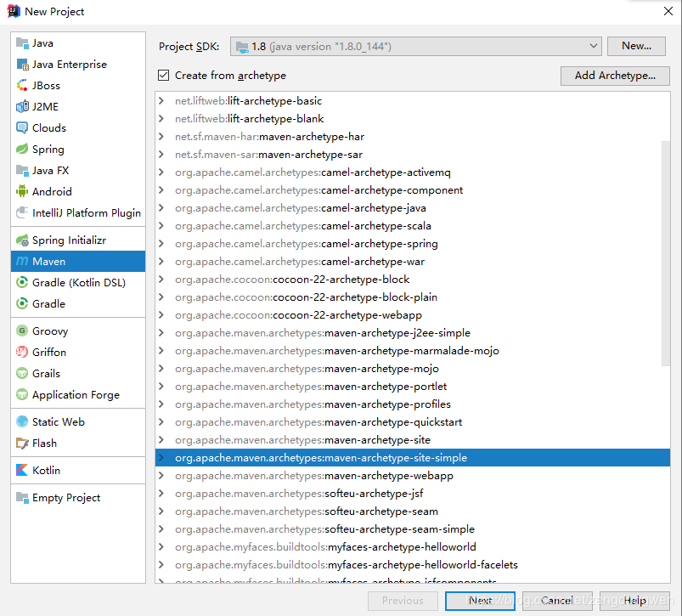
Task: Select the Spring Initializr icon
Action: click(22, 240)
